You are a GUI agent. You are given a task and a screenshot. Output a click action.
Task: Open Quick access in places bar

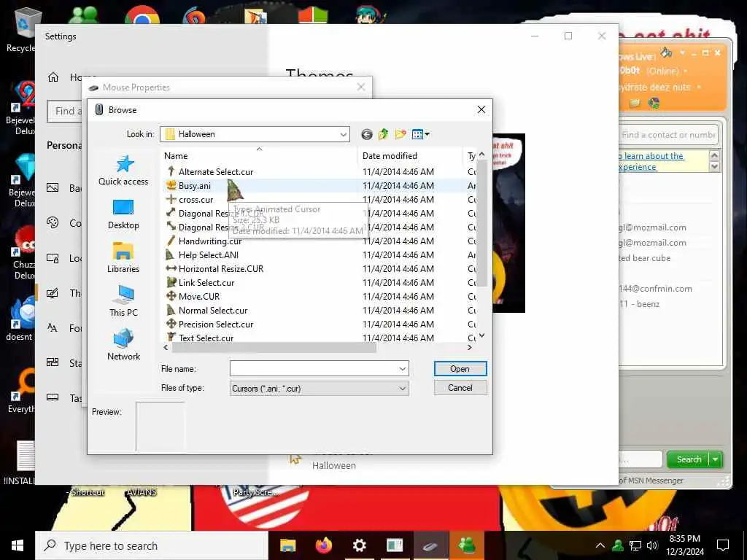click(123, 171)
